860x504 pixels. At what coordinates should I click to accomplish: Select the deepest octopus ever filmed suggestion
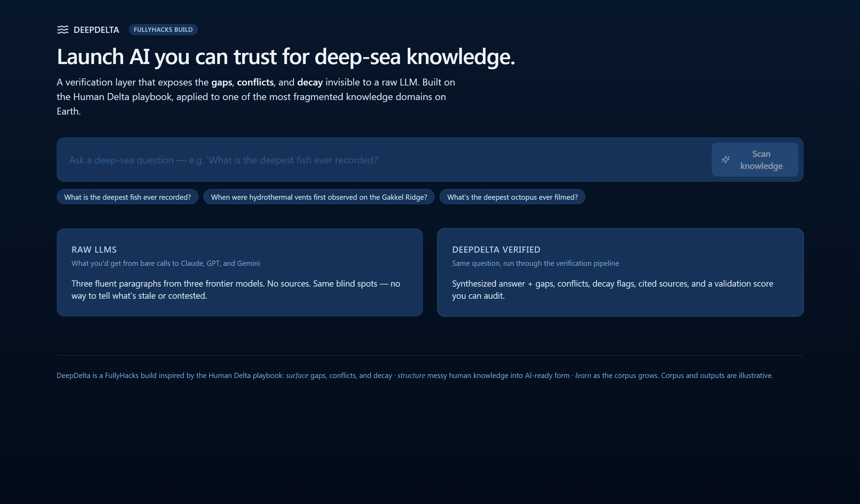512,197
